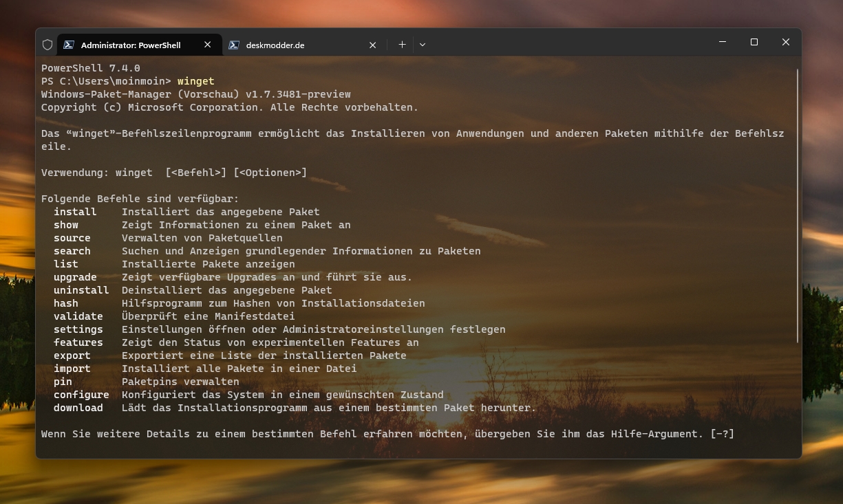Click the typed 'winget' command
This screenshot has height=504, width=843.
[x=196, y=81]
